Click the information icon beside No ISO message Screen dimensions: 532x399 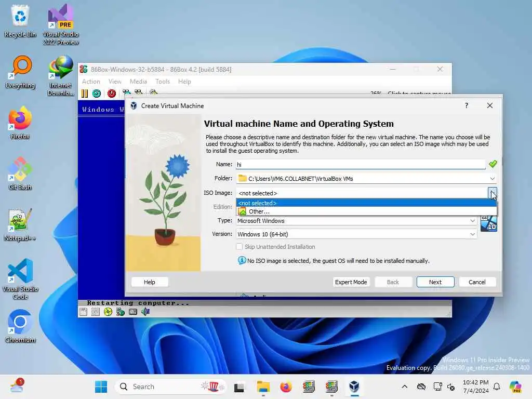click(x=242, y=261)
